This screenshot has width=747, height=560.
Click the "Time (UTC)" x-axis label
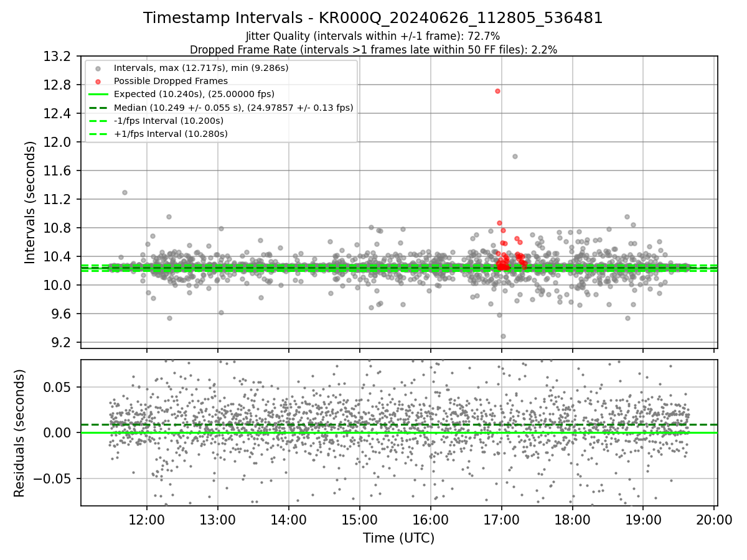(399, 538)
